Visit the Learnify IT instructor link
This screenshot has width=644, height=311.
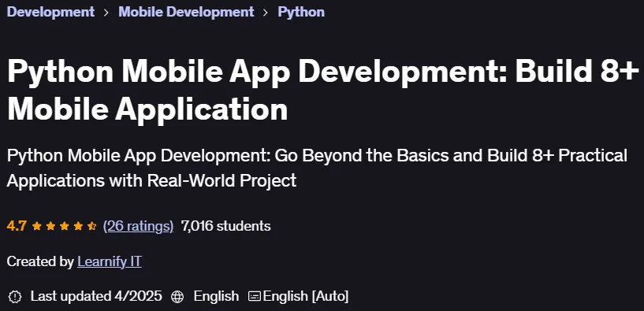110,261
